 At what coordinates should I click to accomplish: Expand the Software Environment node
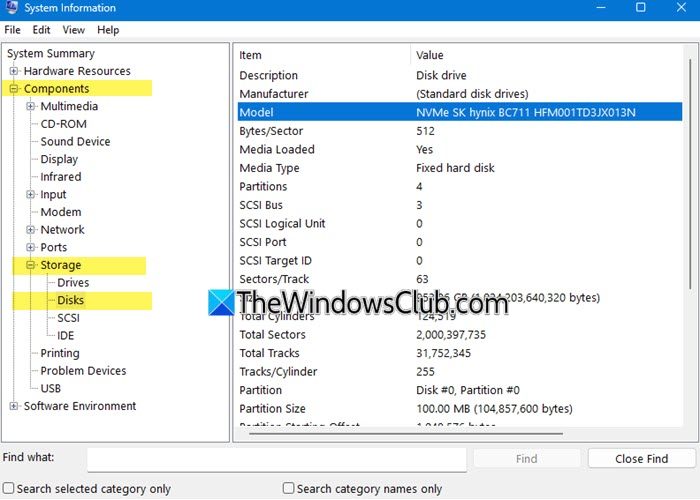(14, 406)
